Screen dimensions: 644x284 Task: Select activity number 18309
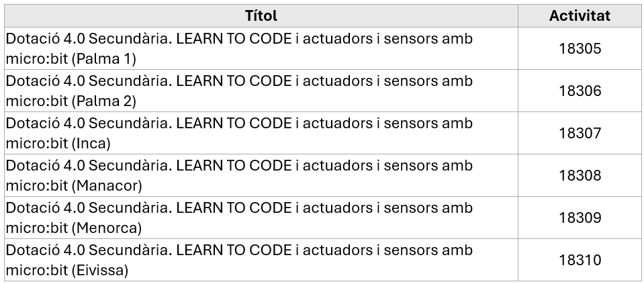[580, 218]
